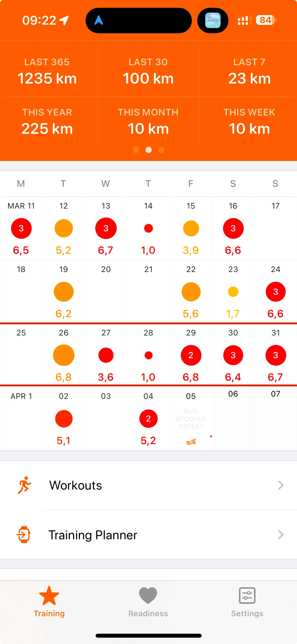The image size is (297, 644).
Task: Tap the THIS WEEK 10 km stat
Action: coord(249,122)
